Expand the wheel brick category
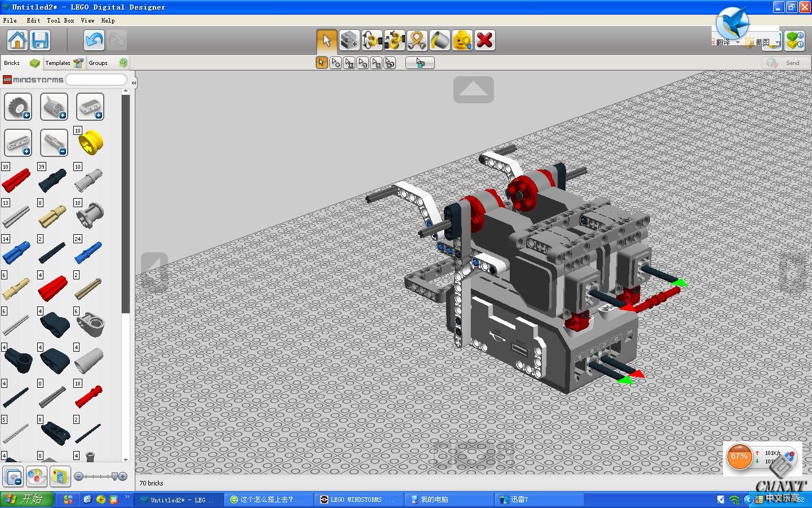 click(x=18, y=107)
